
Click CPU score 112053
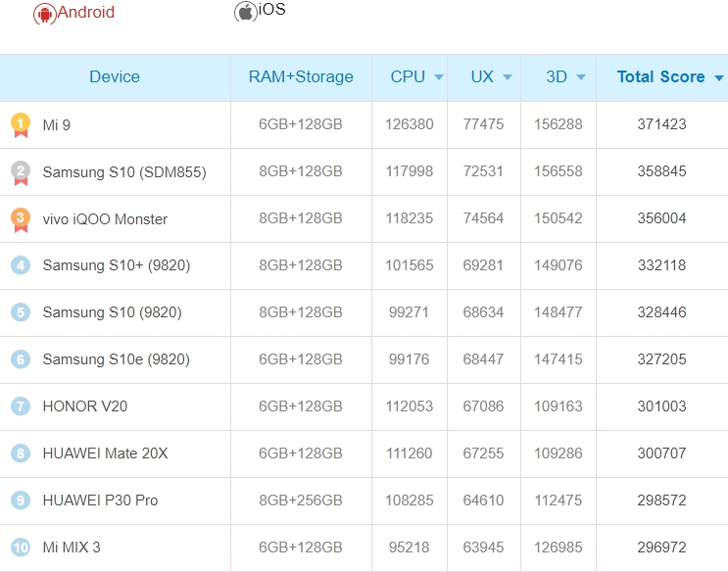(409, 406)
